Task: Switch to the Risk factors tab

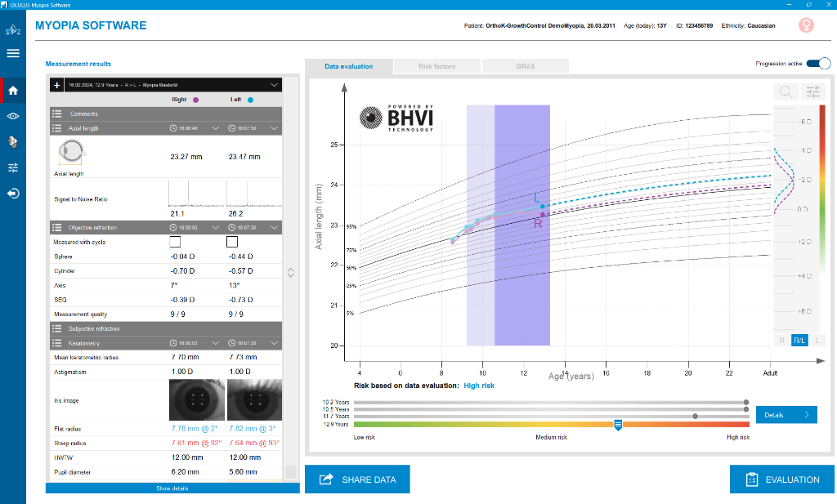Action: pyautogui.click(x=436, y=66)
